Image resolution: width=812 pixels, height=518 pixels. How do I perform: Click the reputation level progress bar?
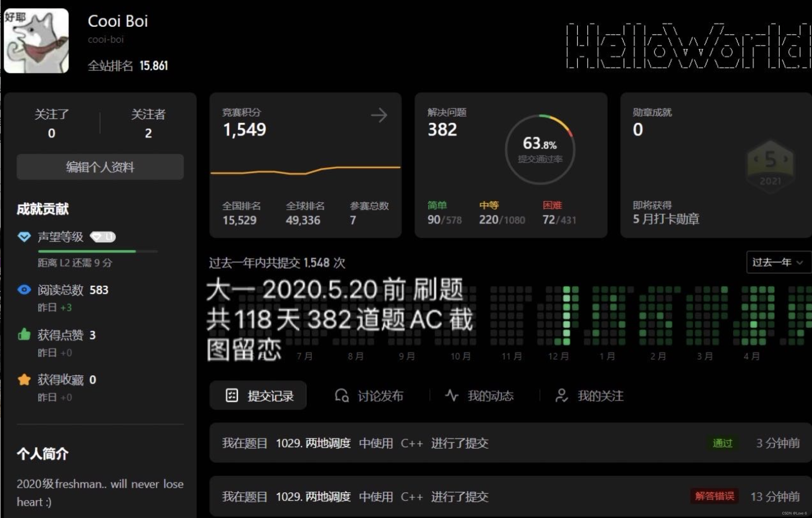coord(98,251)
